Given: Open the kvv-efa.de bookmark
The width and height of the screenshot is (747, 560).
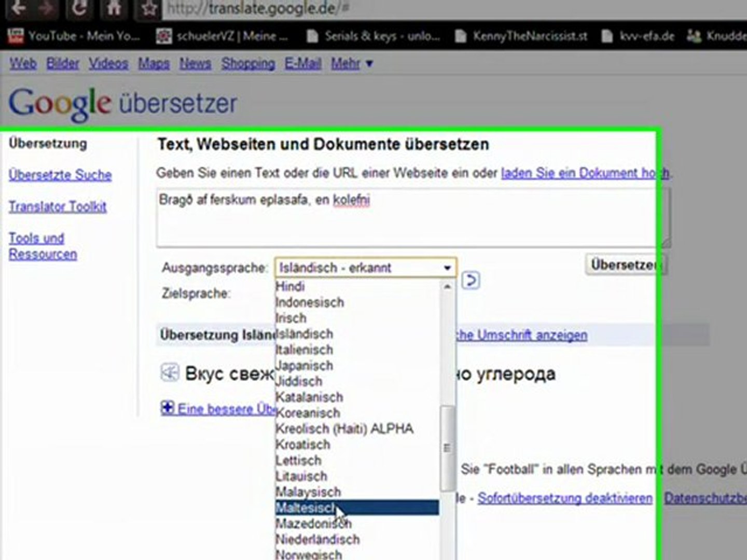Looking at the screenshot, I should point(638,36).
